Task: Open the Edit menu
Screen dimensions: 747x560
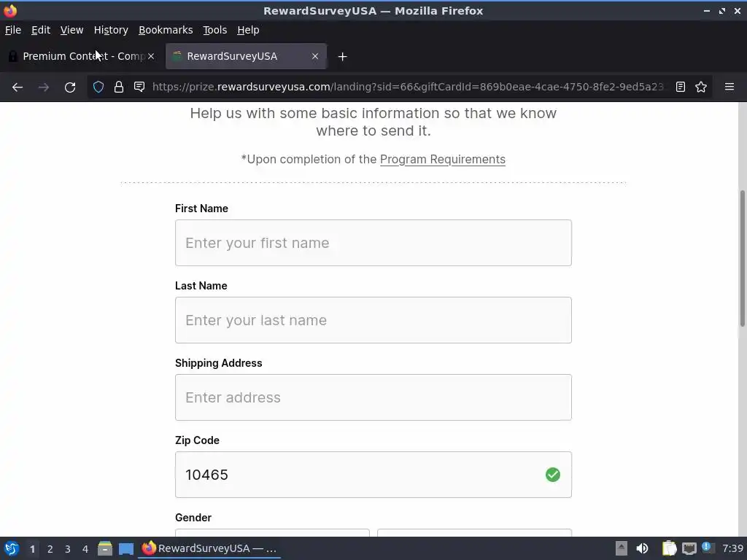Action: [41, 30]
